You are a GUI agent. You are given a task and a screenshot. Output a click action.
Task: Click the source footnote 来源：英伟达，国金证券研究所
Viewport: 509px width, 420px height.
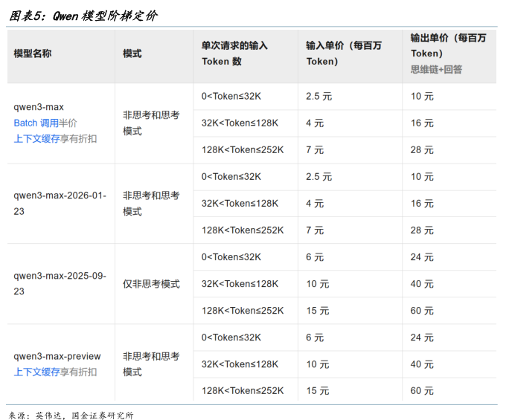(71, 415)
